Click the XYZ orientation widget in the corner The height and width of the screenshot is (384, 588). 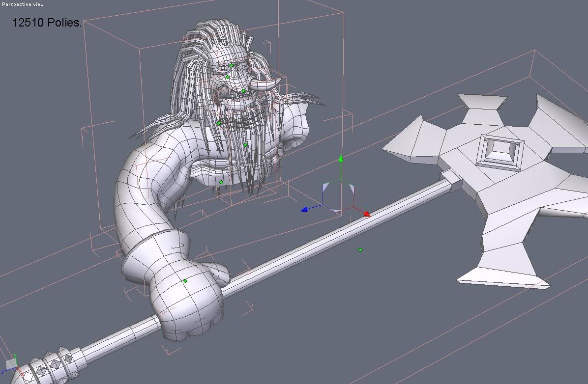pos(11,363)
